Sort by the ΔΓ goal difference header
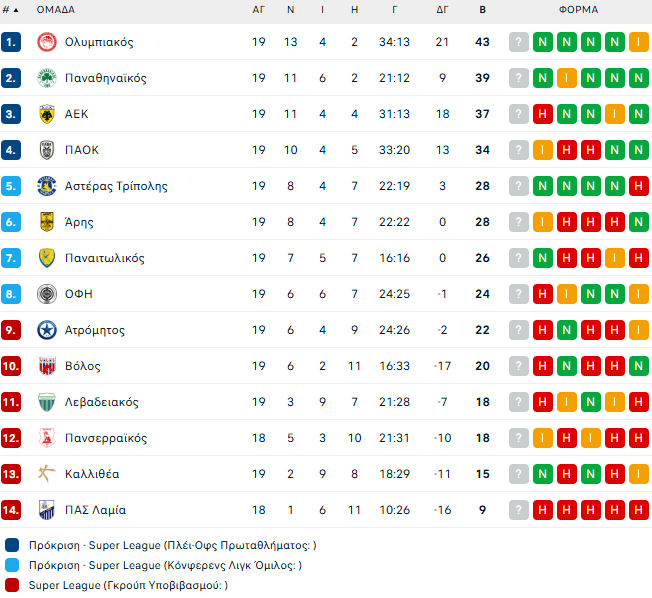Screen dimensions: 652x598 tap(442, 10)
